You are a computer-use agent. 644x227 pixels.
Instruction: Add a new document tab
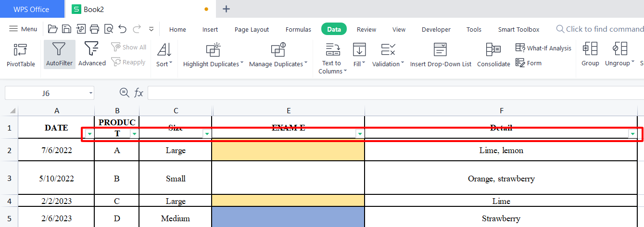click(227, 9)
